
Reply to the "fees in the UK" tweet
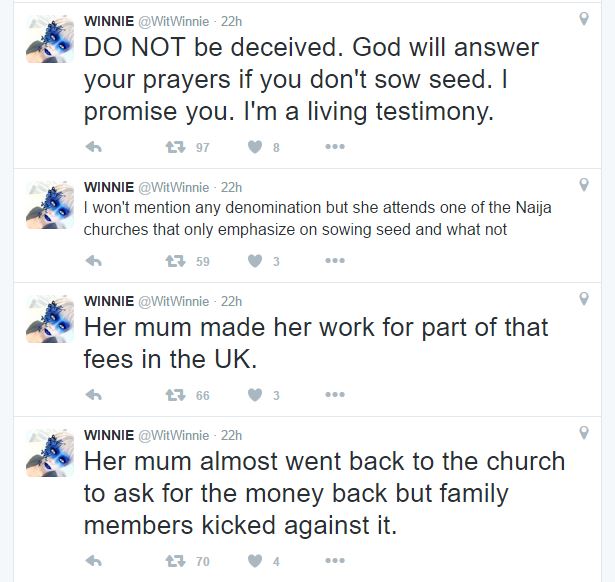point(95,395)
